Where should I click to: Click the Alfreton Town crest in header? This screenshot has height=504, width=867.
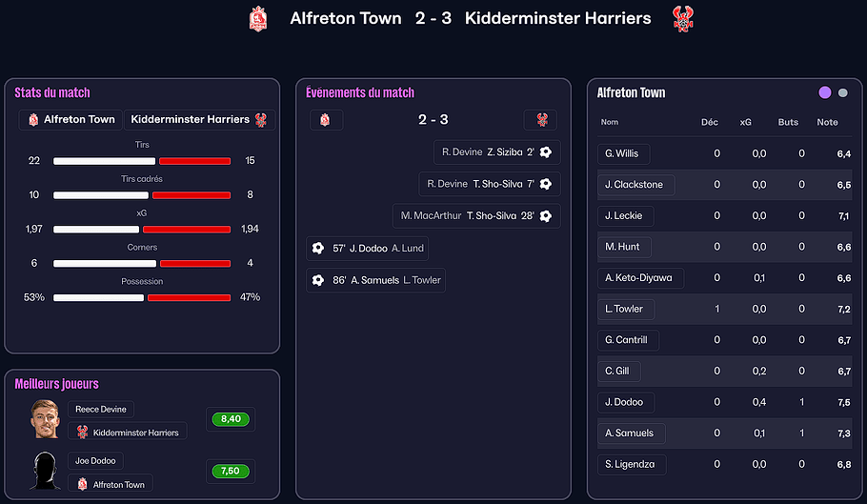point(257,19)
